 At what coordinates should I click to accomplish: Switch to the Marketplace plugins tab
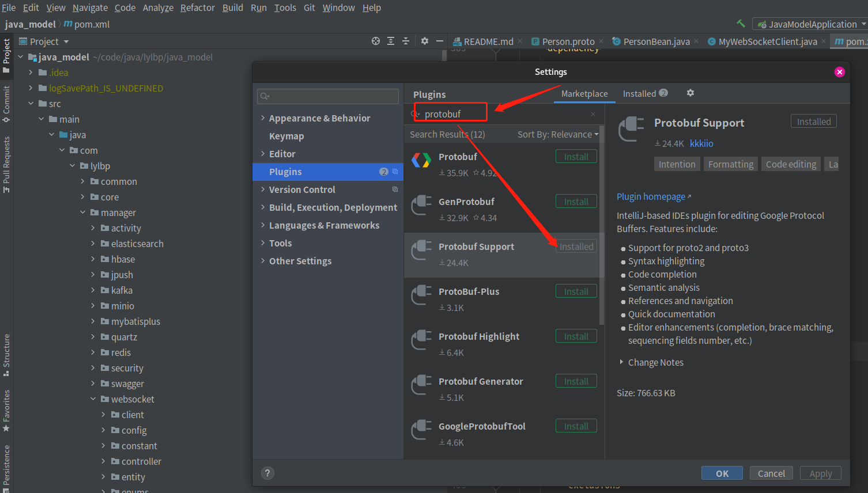coord(584,93)
